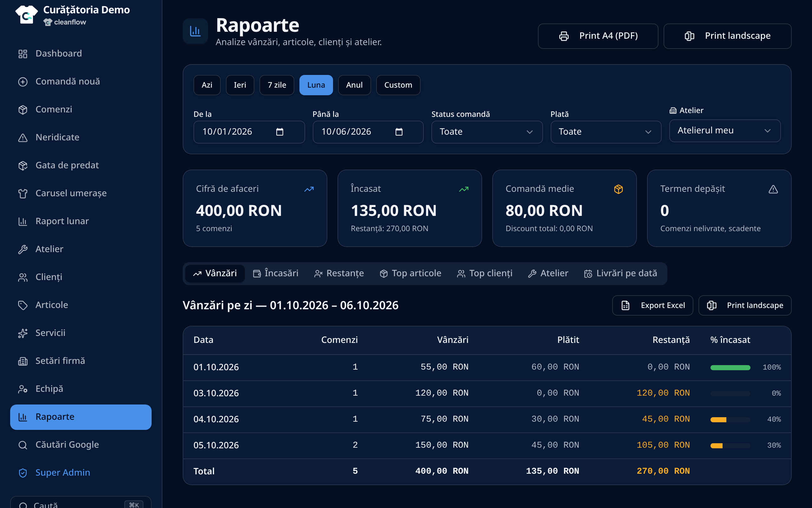812x508 pixels.
Task: Click the 40% progress bar for 04.10.2026
Action: tap(730, 420)
